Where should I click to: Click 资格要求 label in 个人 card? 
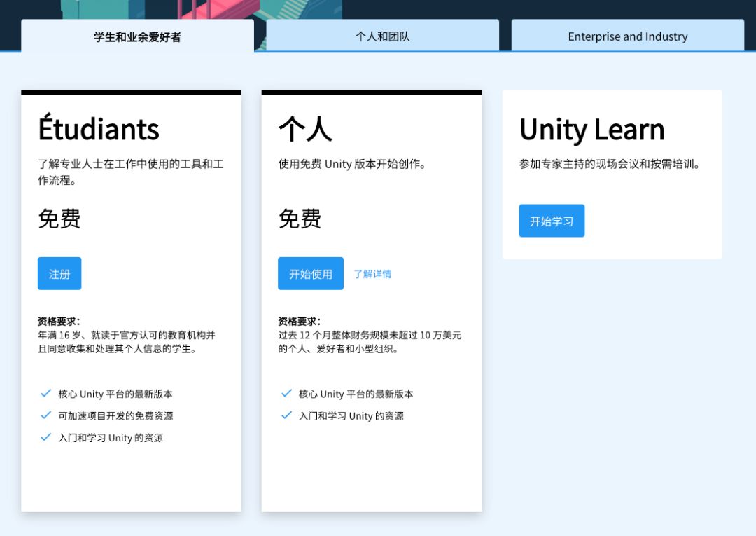[300, 322]
